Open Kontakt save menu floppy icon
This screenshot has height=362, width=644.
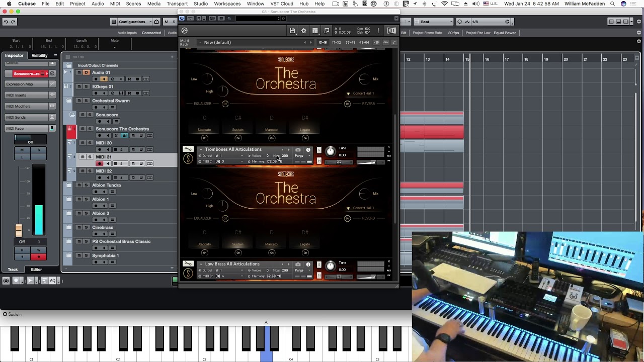click(x=292, y=31)
